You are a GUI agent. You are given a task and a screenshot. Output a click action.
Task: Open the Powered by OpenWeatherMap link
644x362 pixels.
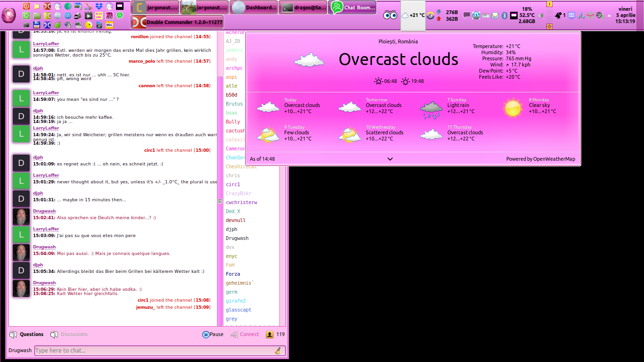[x=541, y=159]
